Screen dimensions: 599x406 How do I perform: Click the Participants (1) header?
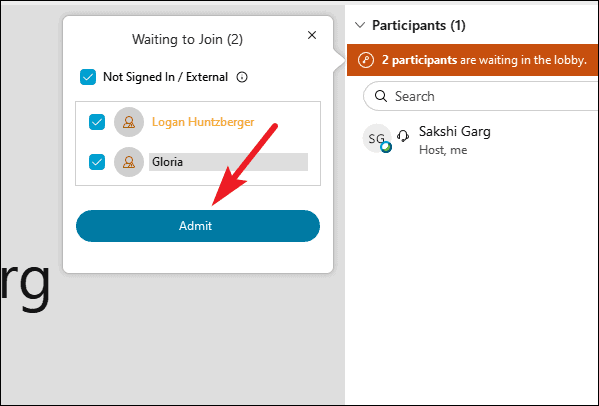pos(419,26)
